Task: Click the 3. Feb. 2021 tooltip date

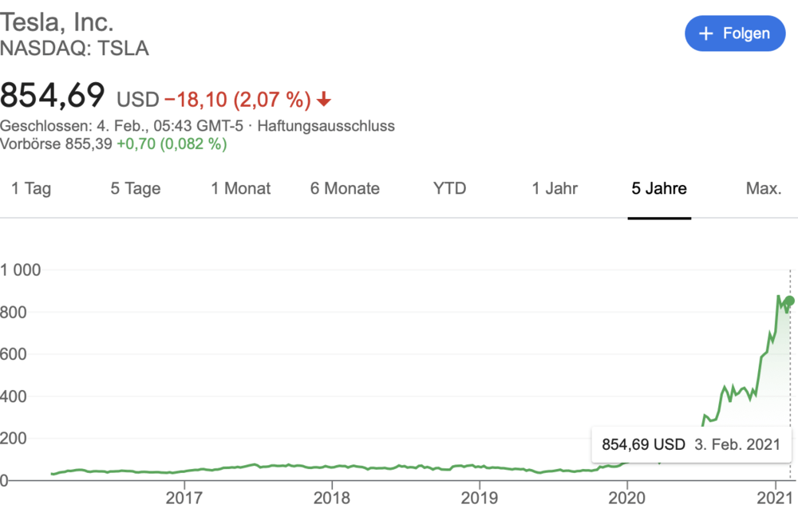Action: tap(737, 444)
